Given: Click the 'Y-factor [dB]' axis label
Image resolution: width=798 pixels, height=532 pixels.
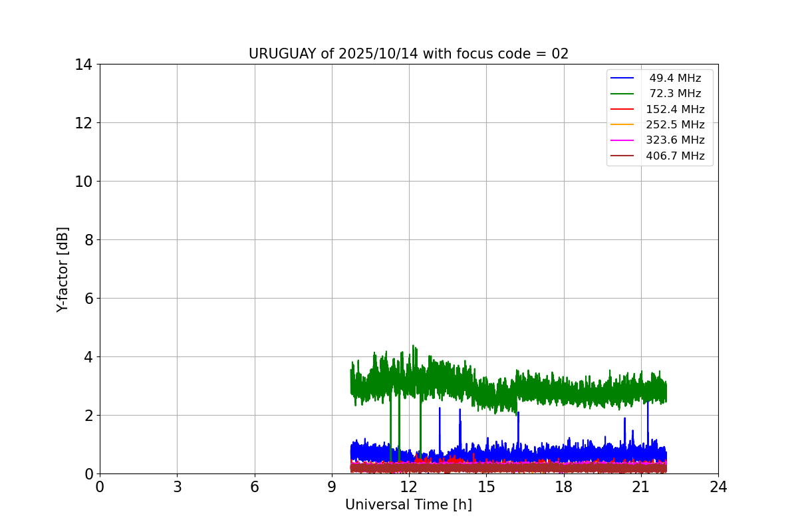Looking at the screenshot, I should coord(63,269).
